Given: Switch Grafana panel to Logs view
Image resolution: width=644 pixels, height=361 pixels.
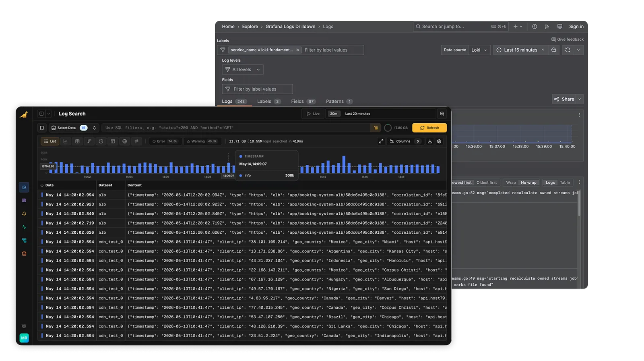Looking at the screenshot, I should click(x=550, y=183).
